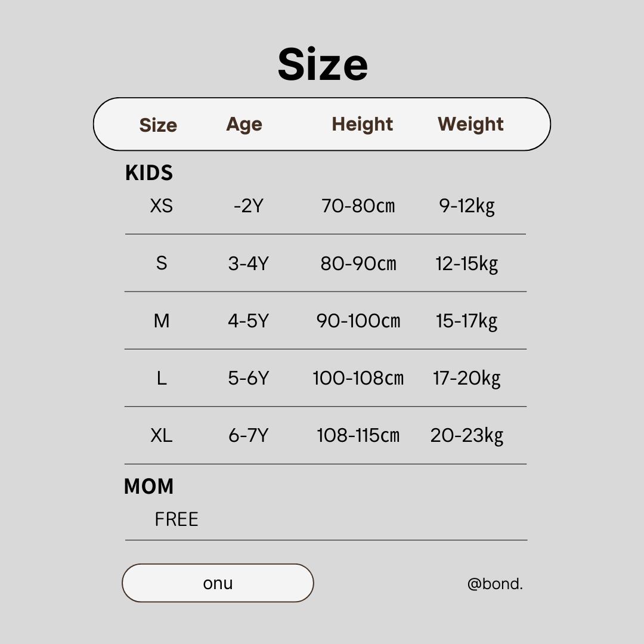
Task: Click the 3-4Y age cell
Action: (x=248, y=264)
